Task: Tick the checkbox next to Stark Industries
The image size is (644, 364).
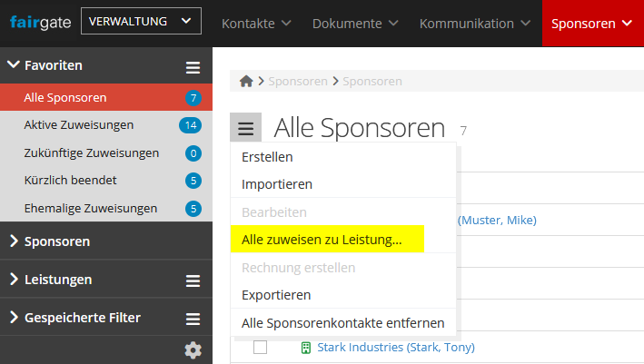Action: point(261,347)
